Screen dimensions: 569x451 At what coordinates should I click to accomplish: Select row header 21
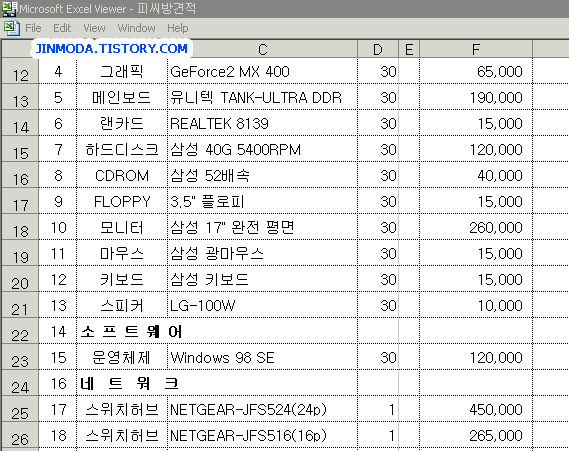pyautogui.click(x=20, y=305)
